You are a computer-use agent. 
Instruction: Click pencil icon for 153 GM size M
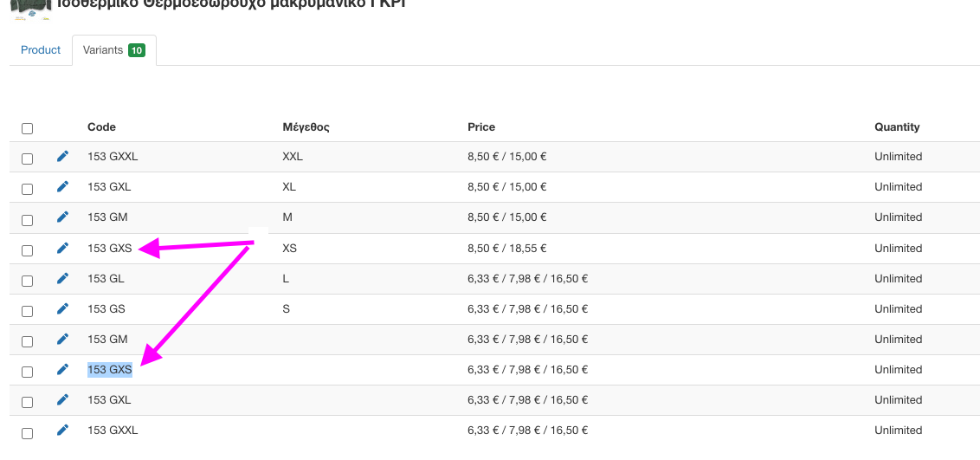[x=62, y=217]
